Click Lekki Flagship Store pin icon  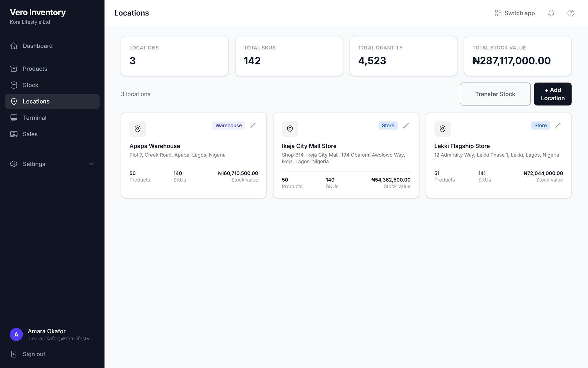442,129
